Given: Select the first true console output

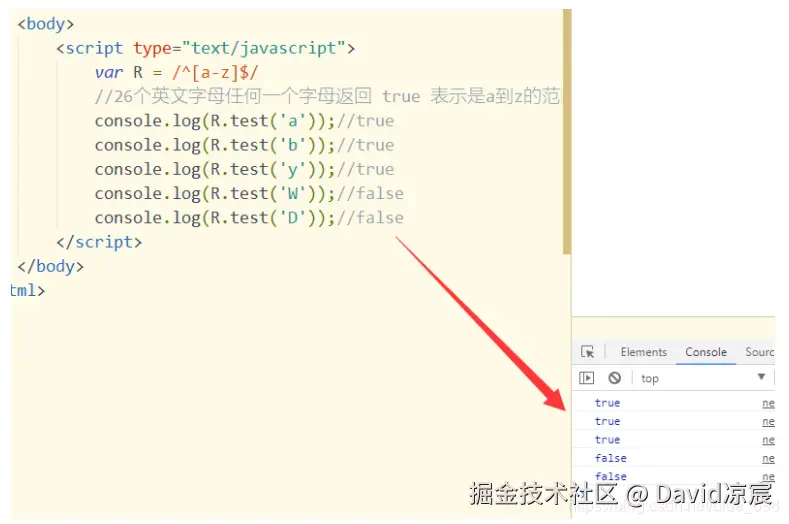Looking at the screenshot, I should [607, 403].
